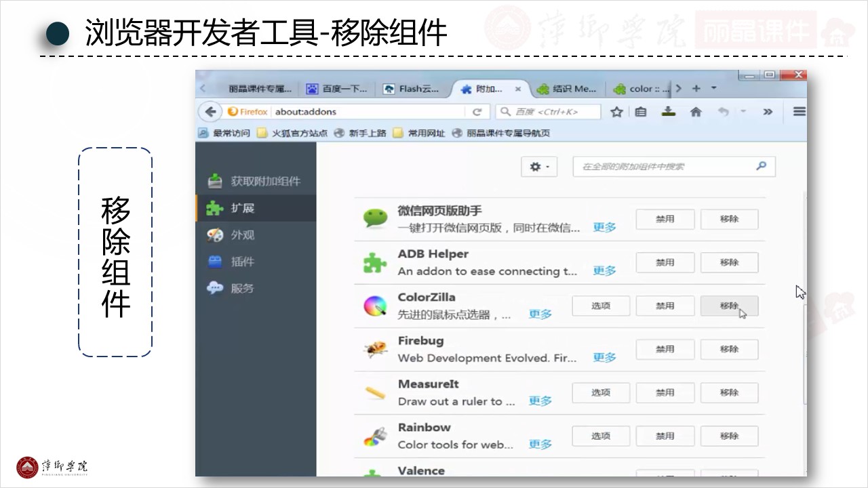
Task: Open ColorZilla 选项 options
Action: 601,306
